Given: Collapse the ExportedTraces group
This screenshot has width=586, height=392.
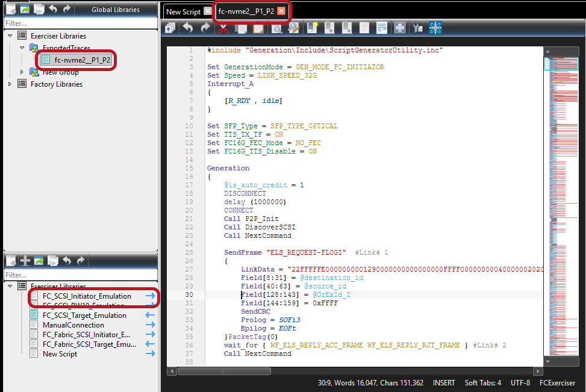Looking at the screenshot, I should pos(22,48).
